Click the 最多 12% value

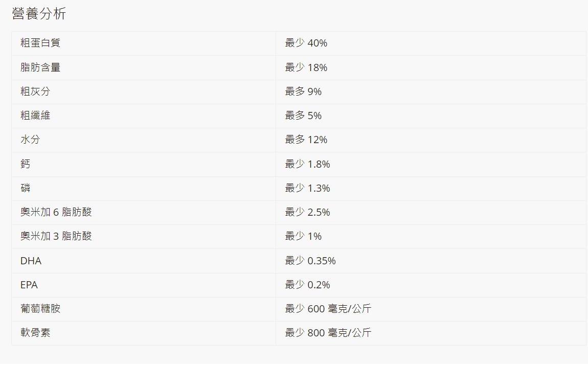click(x=306, y=140)
